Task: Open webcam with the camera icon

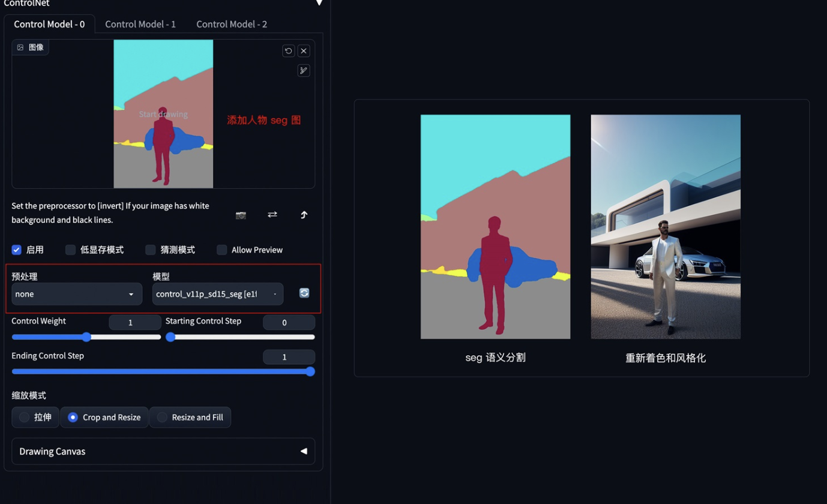Action: [241, 215]
